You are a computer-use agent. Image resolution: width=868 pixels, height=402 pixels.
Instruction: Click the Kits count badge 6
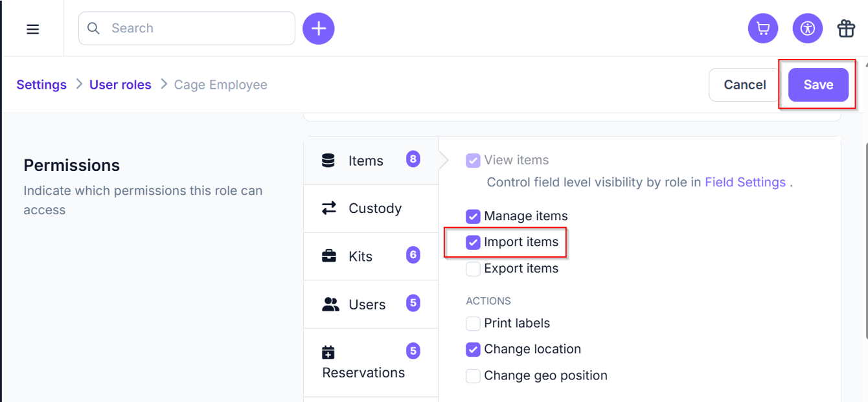tap(413, 254)
